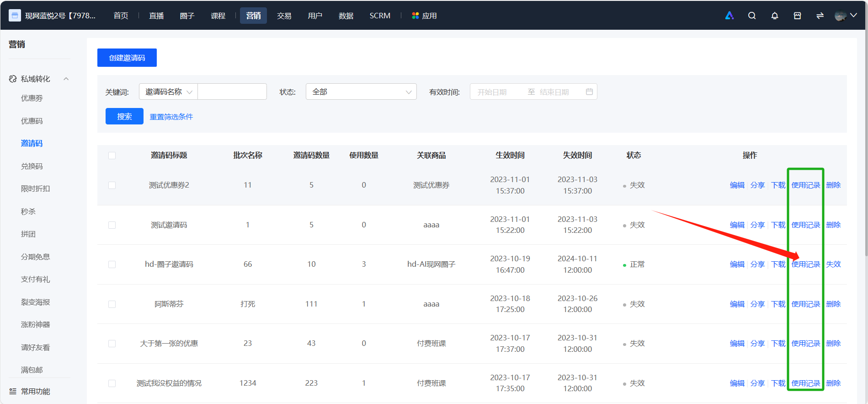Open the 邀请码名称 keyword type dropdown

[168, 92]
